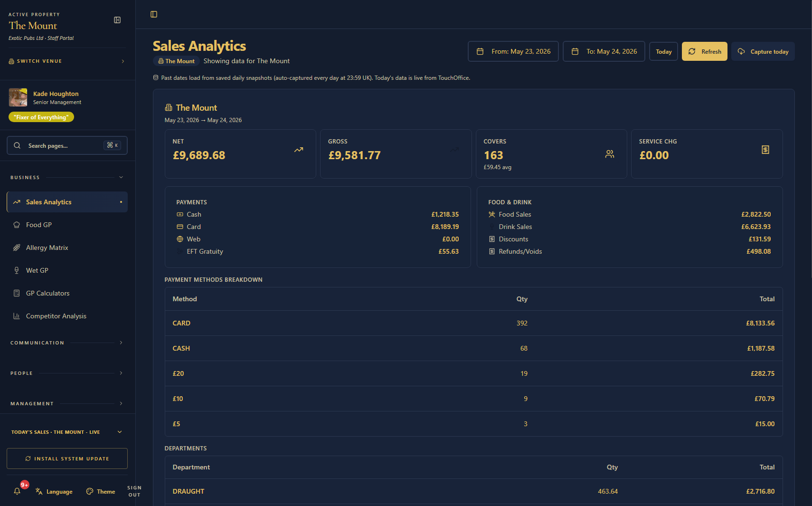This screenshot has width=812, height=506.
Task: Click the £5 row total £15.00
Action: [765, 424]
